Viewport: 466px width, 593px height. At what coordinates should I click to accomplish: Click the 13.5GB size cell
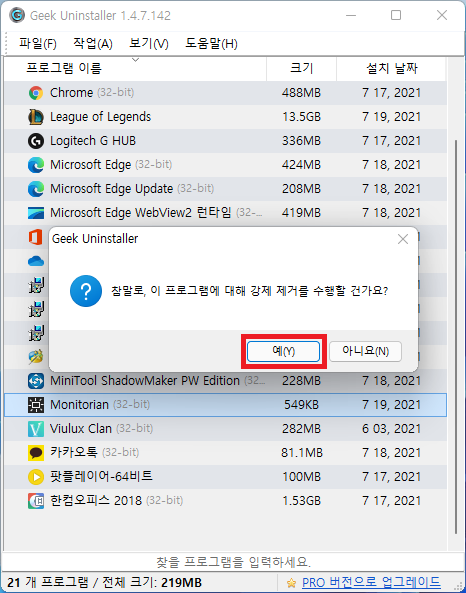301,117
